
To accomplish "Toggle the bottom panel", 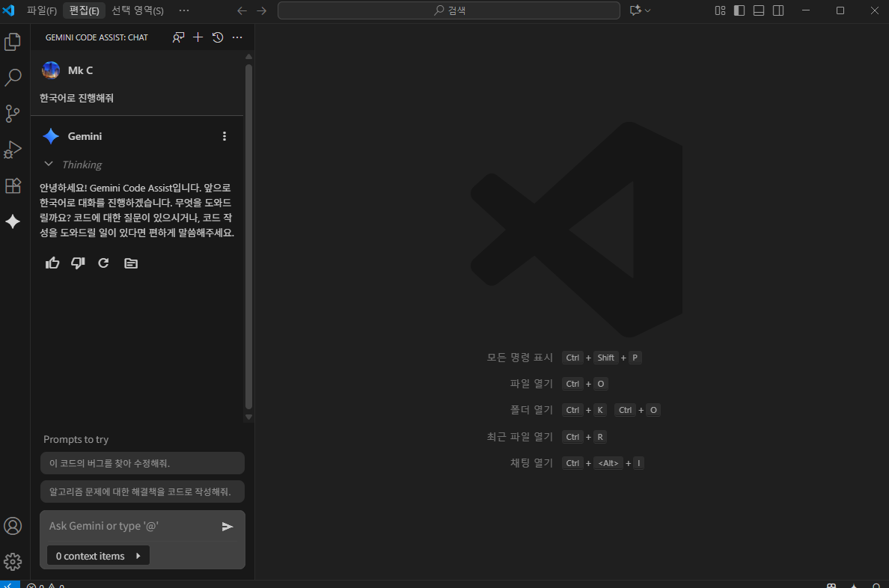I will pyautogui.click(x=759, y=10).
